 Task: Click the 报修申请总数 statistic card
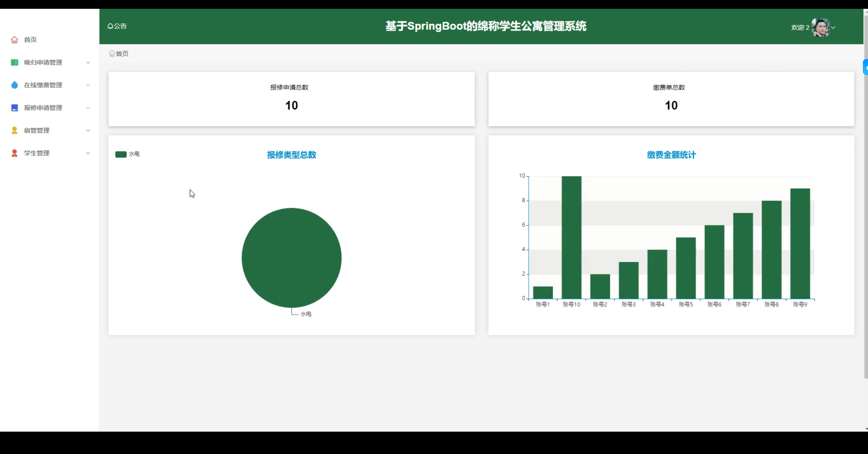[291, 99]
